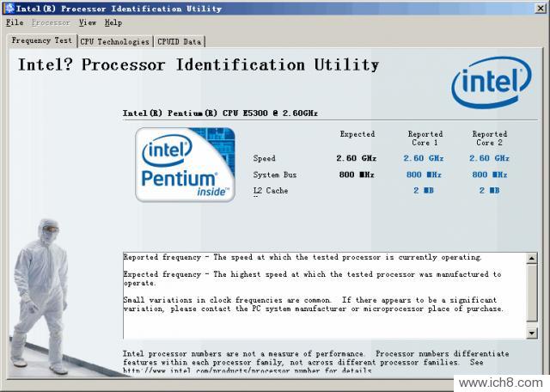Click the Small variations in clock frequencies paragraph

point(313,304)
